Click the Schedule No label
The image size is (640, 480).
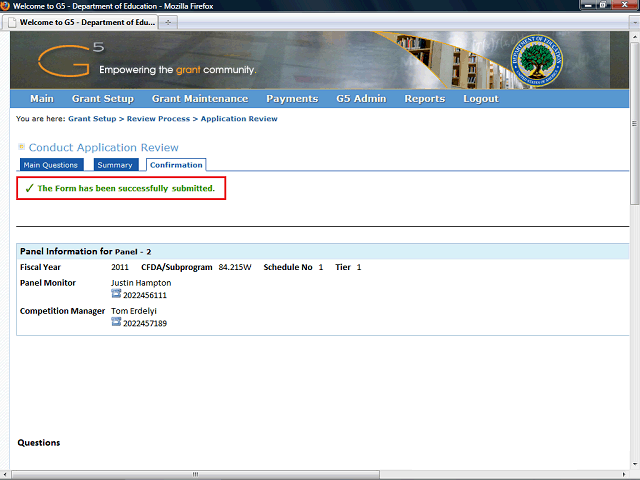(x=288, y=267)
